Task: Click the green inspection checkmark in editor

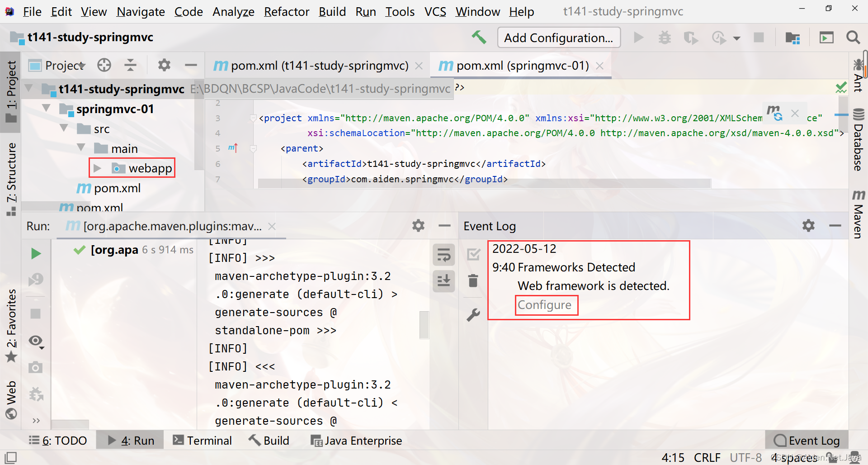Action: (841, 87)
